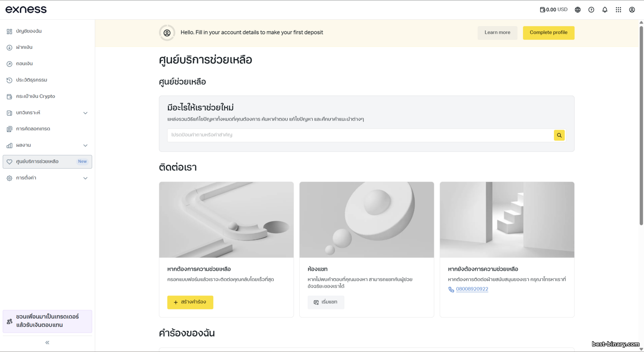The height and width of the screenshot is (352, 644).
Task: Open บัญชีของฉัน in the sidebar
Action: pos(29,31)
